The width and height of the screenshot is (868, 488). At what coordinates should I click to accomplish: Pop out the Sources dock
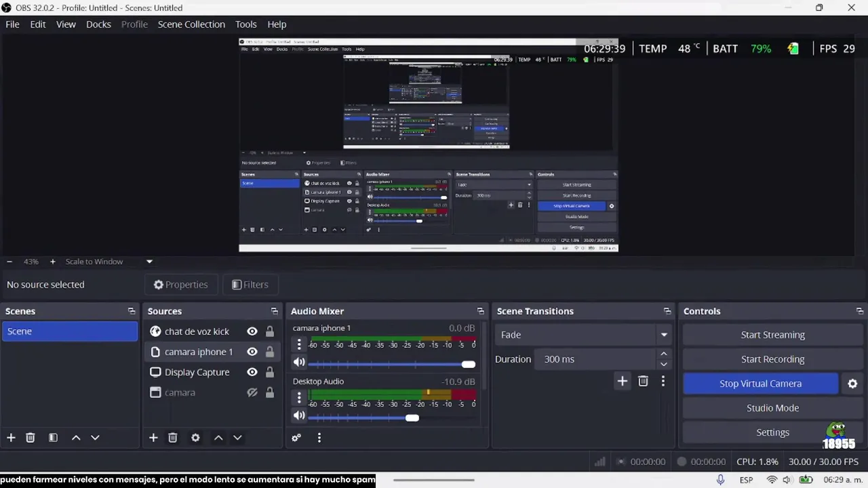(x=275, y=311)
